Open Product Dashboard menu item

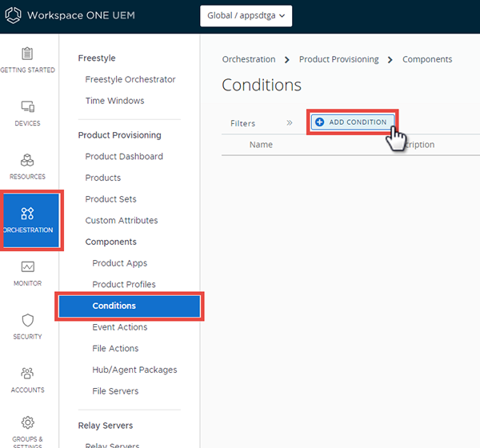(x=124, y=157)
